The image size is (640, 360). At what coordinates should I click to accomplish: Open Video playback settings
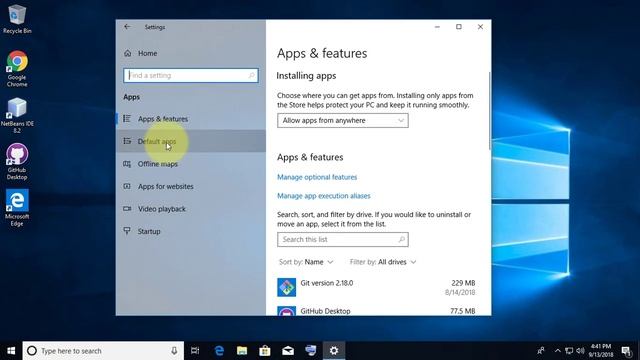pyautogui.click(x=191, y=209)
